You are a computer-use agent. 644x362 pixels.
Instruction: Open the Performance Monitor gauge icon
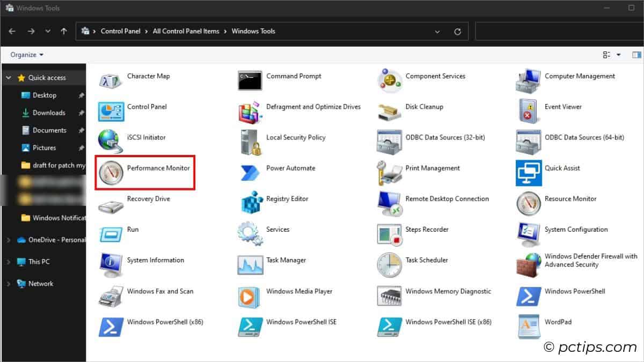pos(111,173)
